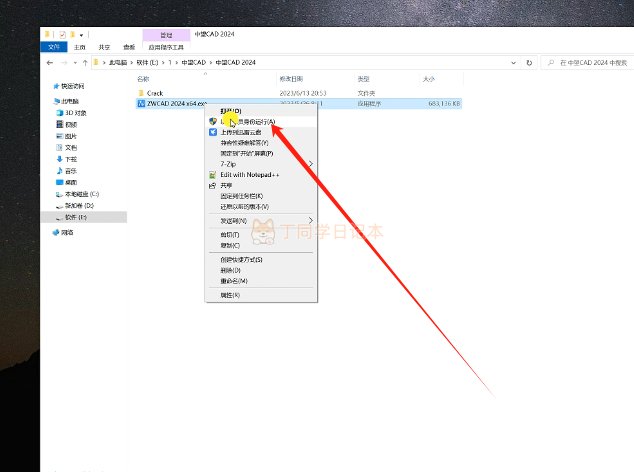Click the ZWCAD 2024 x64.exe file icon

point(141,104)
